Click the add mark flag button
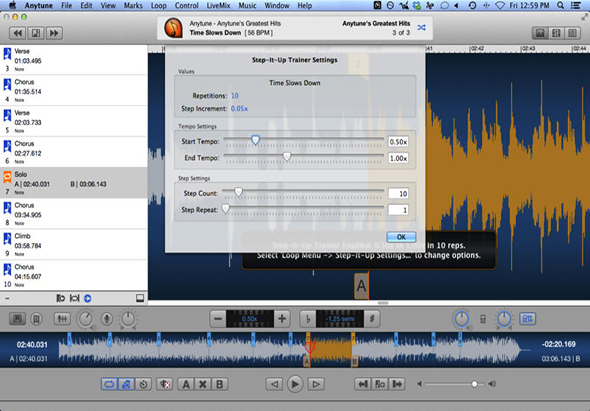Viewport: 590px width, 411px height. pos(380,384)
